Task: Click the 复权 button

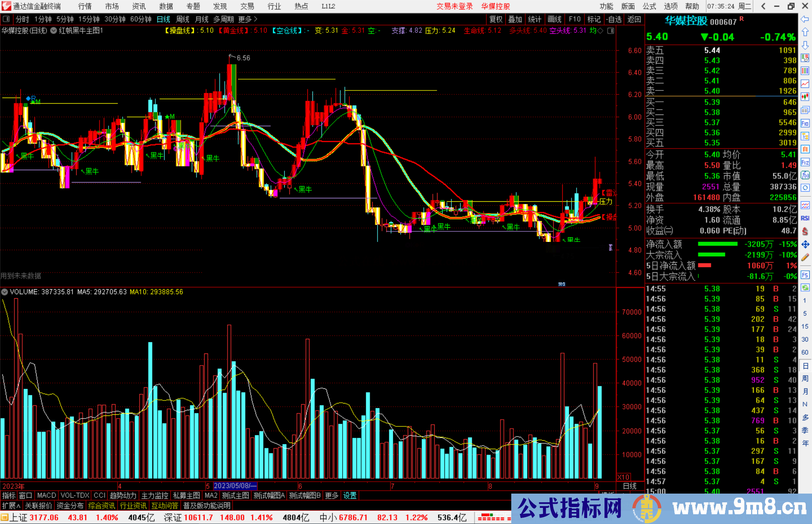Action: coord(496,19)
